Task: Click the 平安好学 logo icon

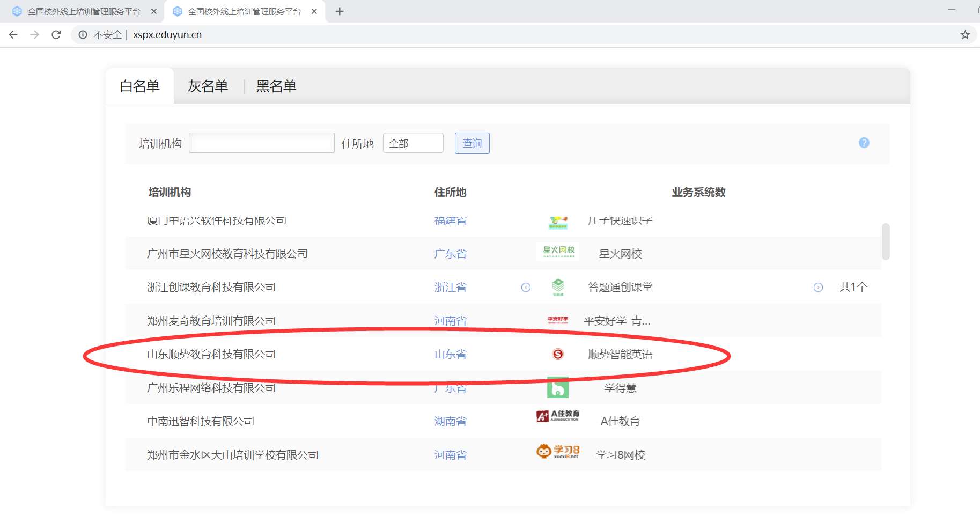Action: (x=558, y=320)
